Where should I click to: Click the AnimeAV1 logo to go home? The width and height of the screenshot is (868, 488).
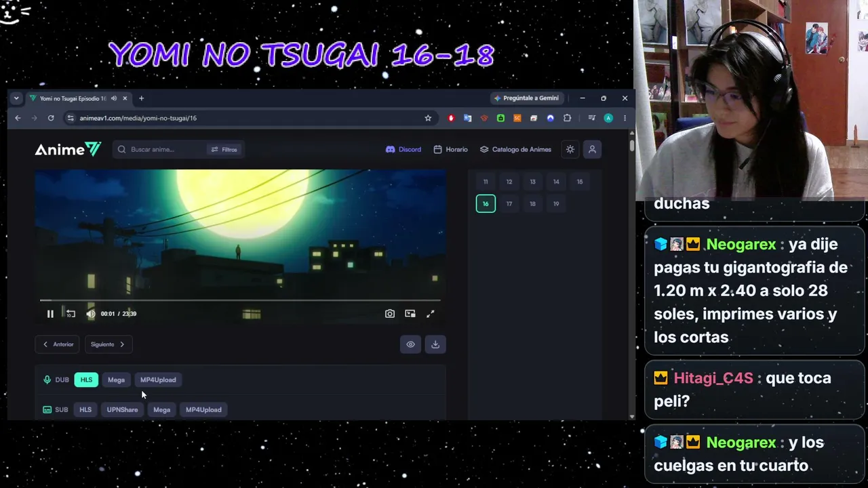point(68,149)
